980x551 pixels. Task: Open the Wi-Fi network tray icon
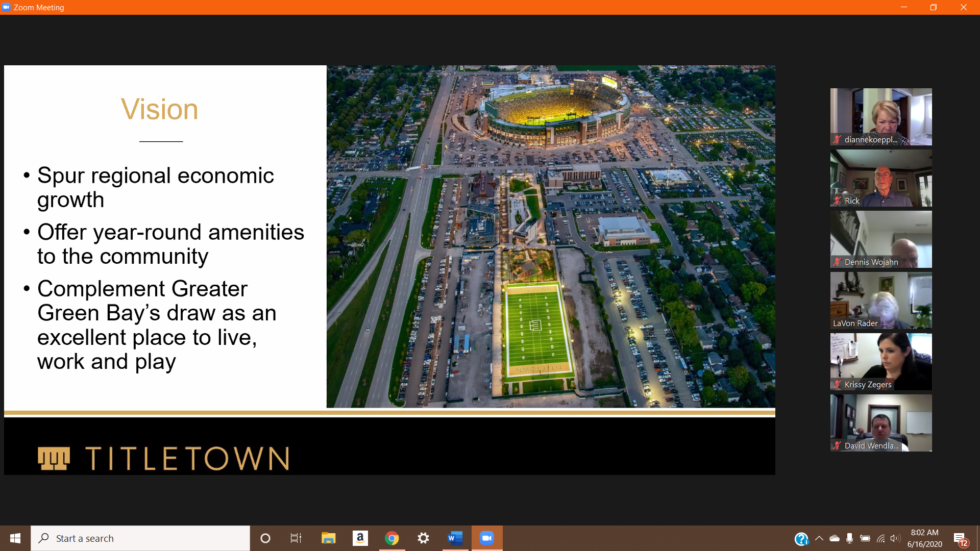880,538
